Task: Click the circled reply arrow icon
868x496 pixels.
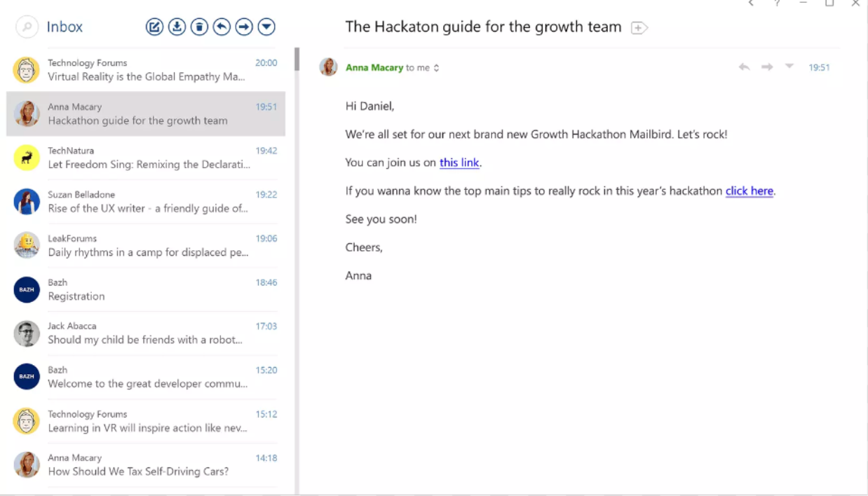Action: click(222, 27)
